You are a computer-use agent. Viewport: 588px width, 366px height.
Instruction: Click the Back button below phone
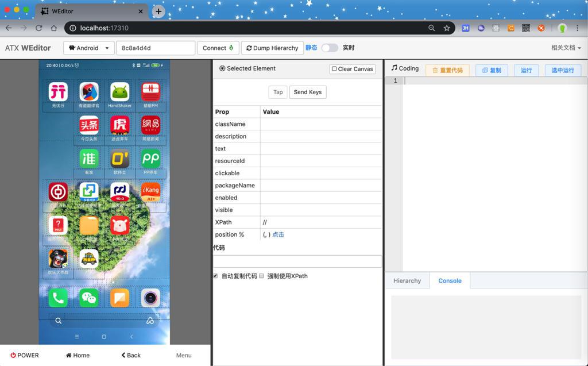point(131,355)
